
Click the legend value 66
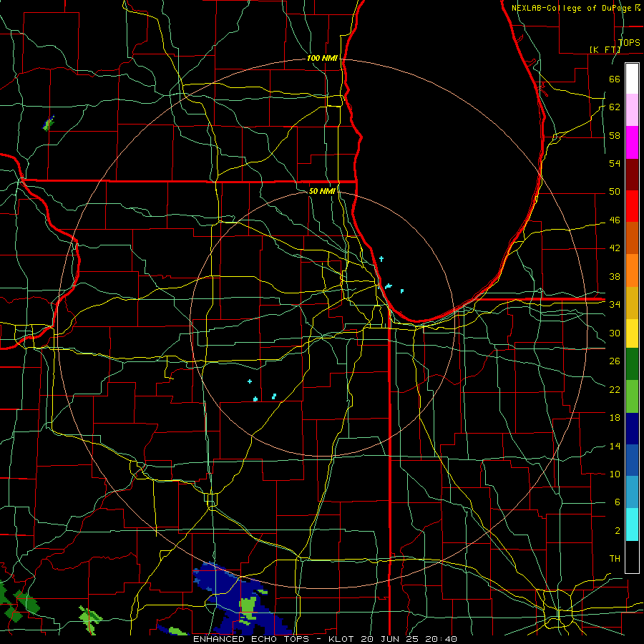[615, 79]
